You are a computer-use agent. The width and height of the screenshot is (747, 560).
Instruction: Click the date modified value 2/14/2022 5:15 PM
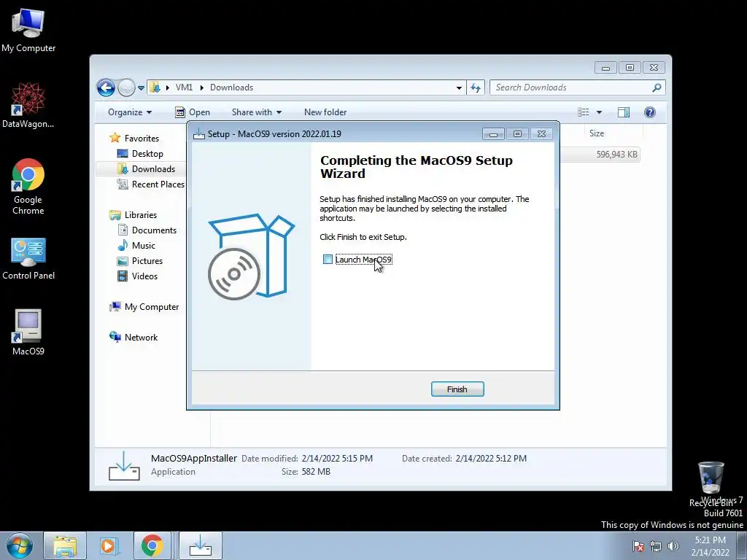click(337, 459)
